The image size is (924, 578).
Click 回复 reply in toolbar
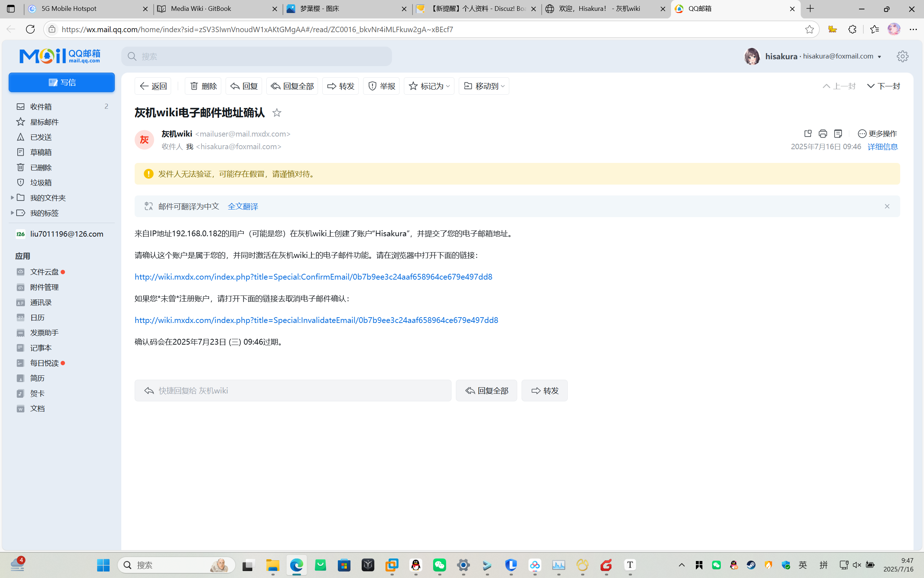[x=244, y=86]
